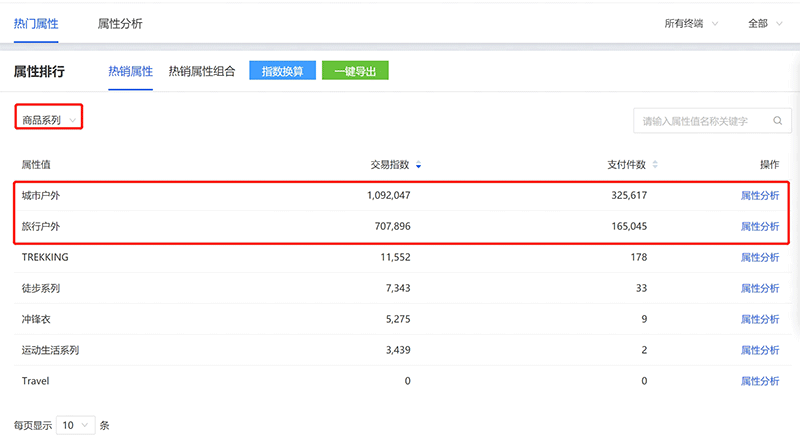
Task: Open 属性分析 for 徒步系列 row
Action: (x=759, y=289)
